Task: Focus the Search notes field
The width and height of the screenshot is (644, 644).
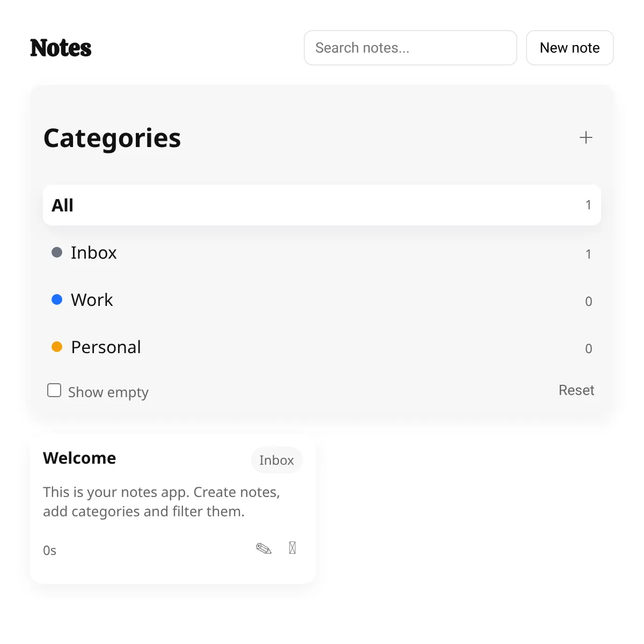Action: coord(411,48)
